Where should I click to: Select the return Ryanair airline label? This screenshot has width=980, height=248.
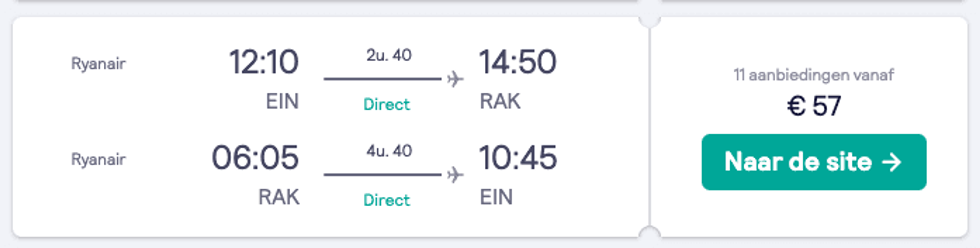click(x=98, y=160)
